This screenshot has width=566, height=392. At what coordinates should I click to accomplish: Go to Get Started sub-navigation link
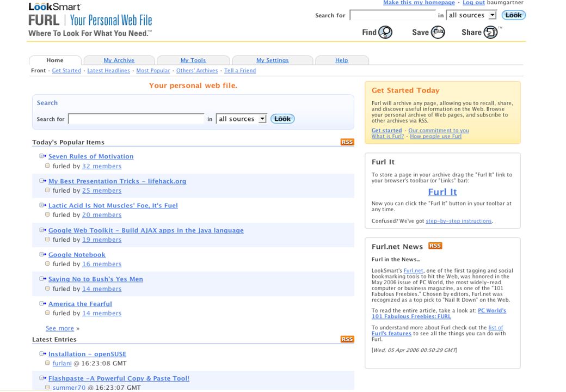click(66, 70)
